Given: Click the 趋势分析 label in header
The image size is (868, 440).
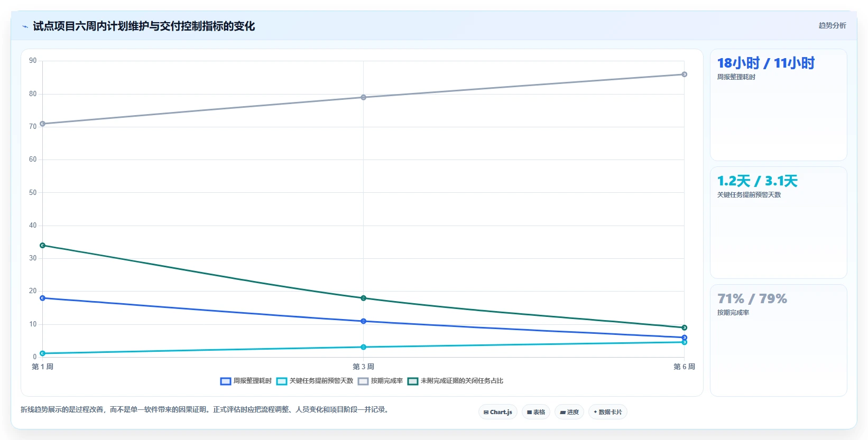Looking at the screenshot, I should pyautogui.click(x=832, y=25).
